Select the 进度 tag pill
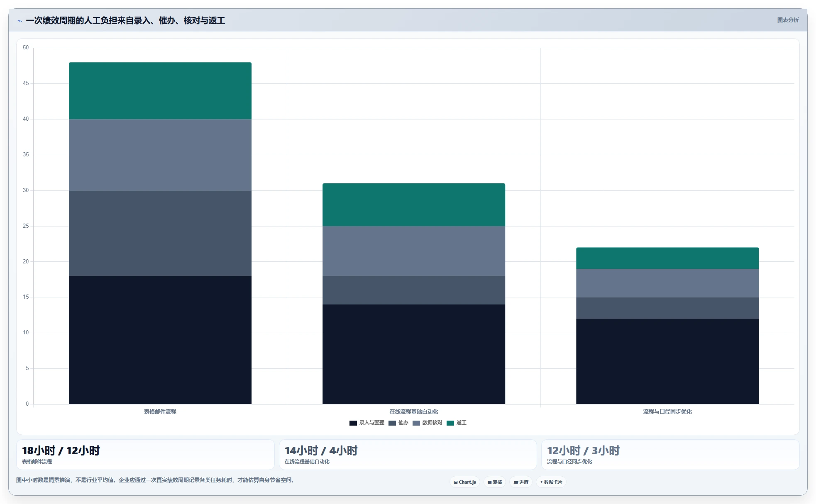 [x=521, y=482]
